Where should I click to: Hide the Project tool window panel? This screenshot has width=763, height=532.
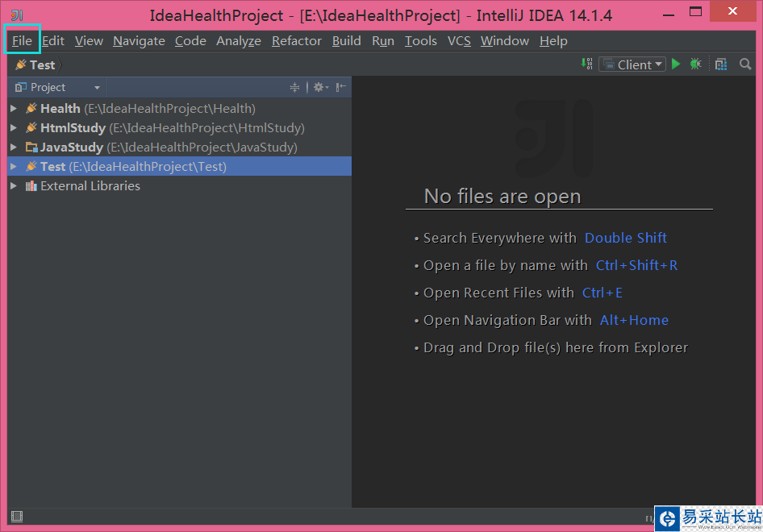[341, 87]
